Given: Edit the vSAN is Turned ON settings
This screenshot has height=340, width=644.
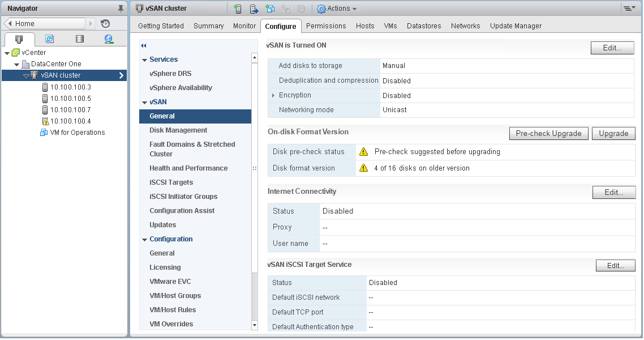Looking at the screenshot, I should [612, 48].
